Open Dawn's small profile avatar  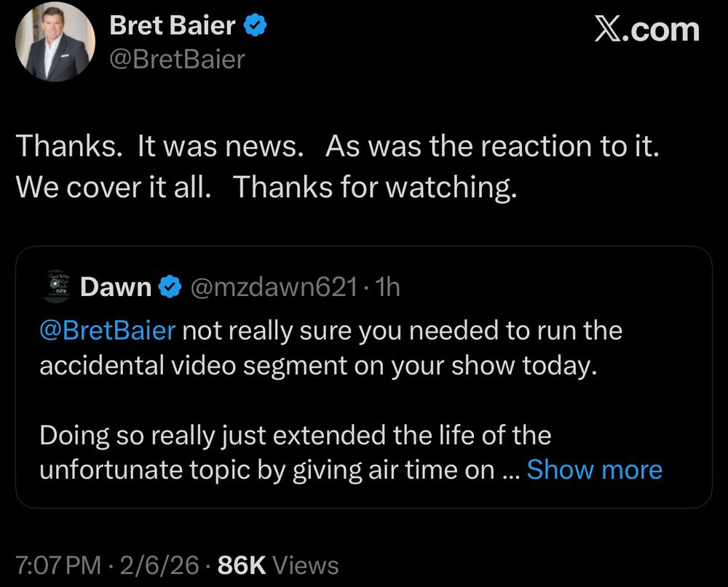(x=54, y=287)
